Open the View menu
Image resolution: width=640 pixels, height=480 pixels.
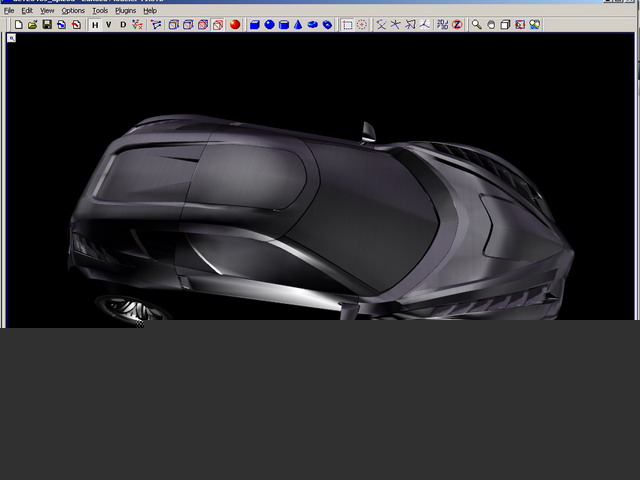pyautogui.click(x=47, y=10)
